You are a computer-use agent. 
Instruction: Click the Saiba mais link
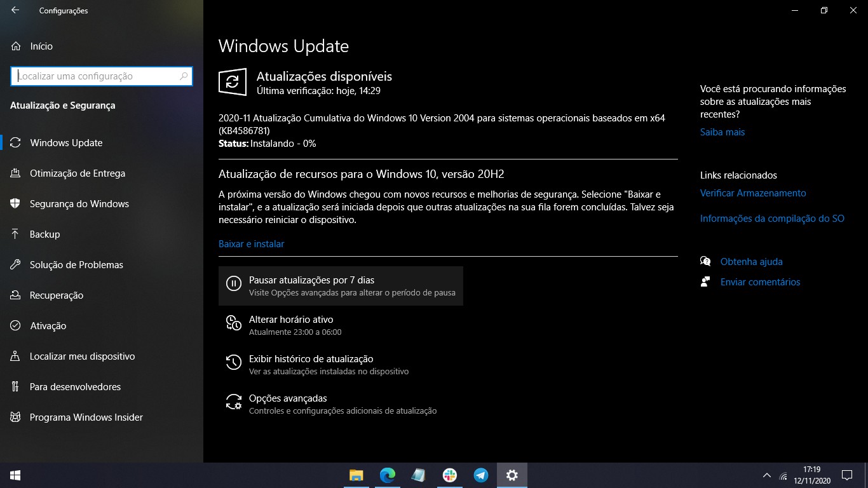[x=722, y=132]
